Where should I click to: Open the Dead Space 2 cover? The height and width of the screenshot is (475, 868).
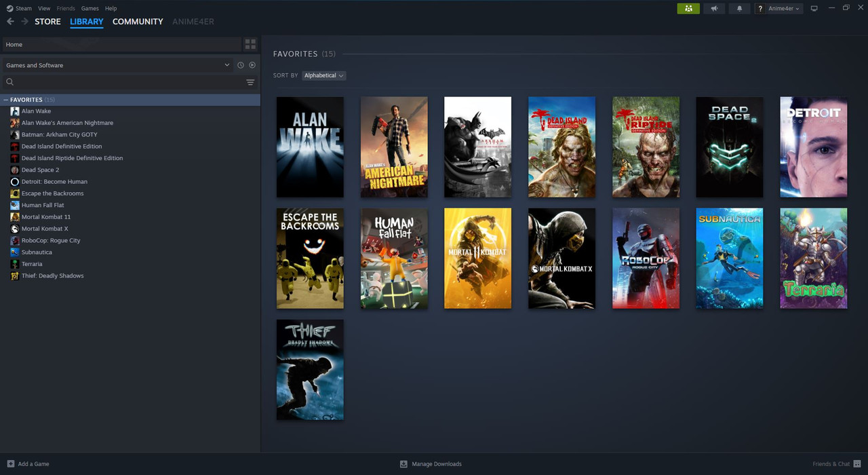pyautogui.click(x=730, y=147)
